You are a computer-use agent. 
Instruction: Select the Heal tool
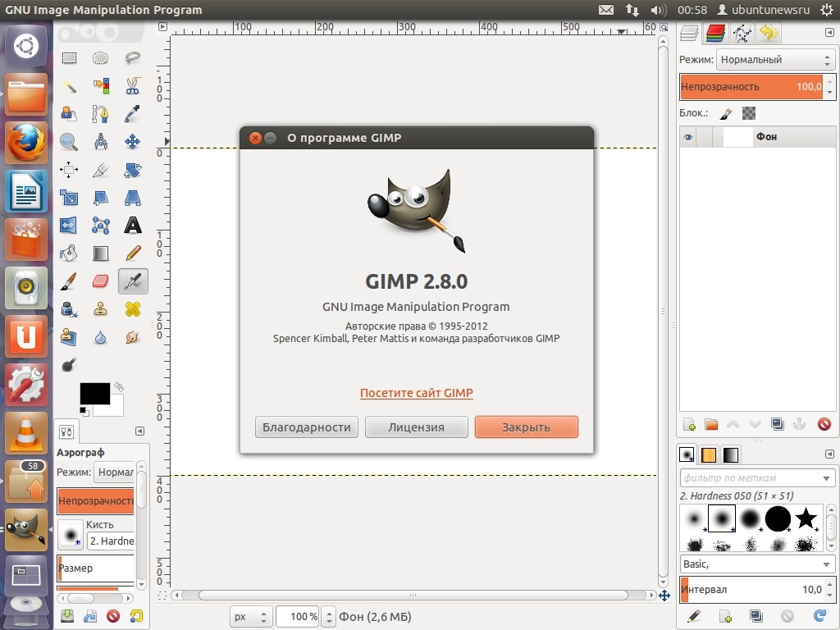(x=132, y=309)
